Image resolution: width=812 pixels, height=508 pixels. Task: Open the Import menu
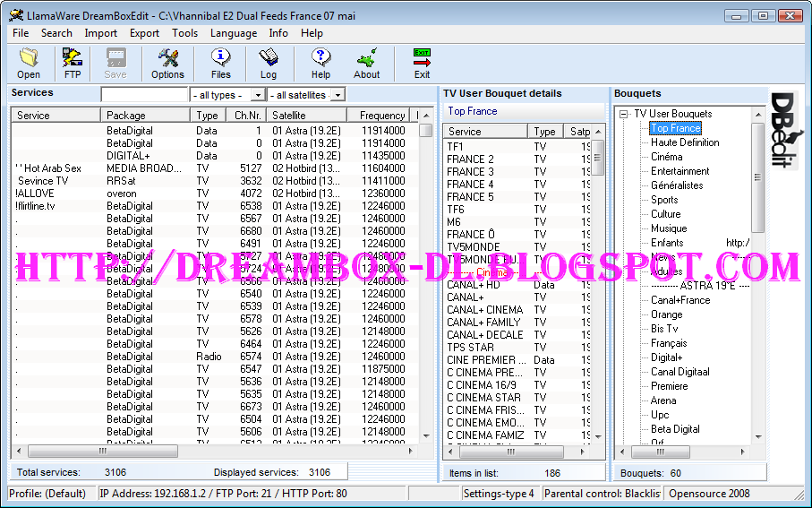[x=100, y=33]
